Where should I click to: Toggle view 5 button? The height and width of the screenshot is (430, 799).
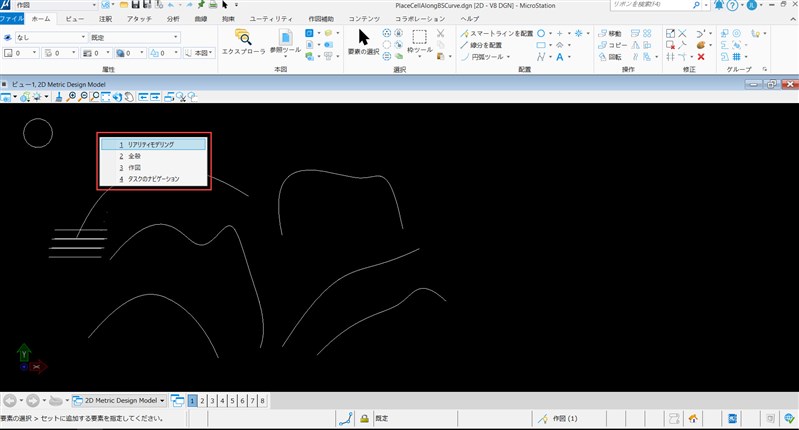[232, 400]
